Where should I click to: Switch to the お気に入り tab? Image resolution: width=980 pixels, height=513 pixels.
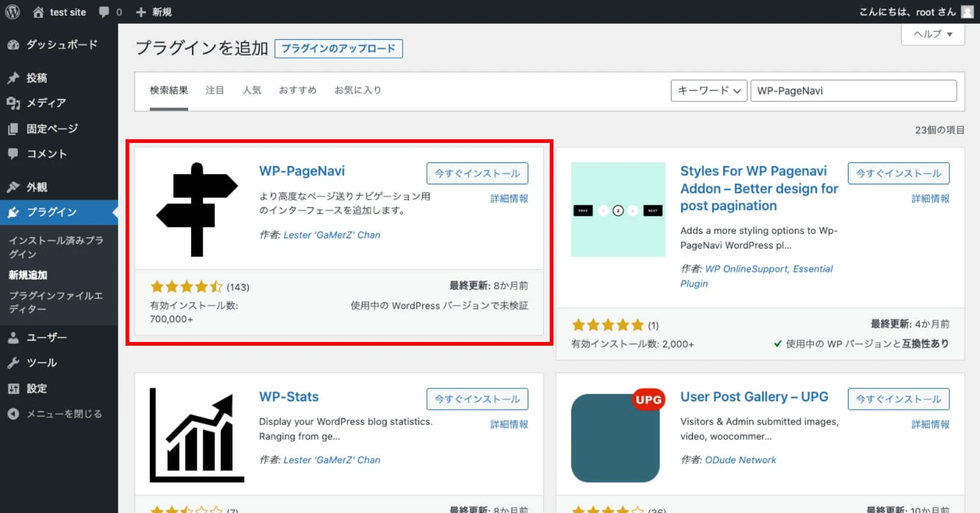click(x=358, y=90)
